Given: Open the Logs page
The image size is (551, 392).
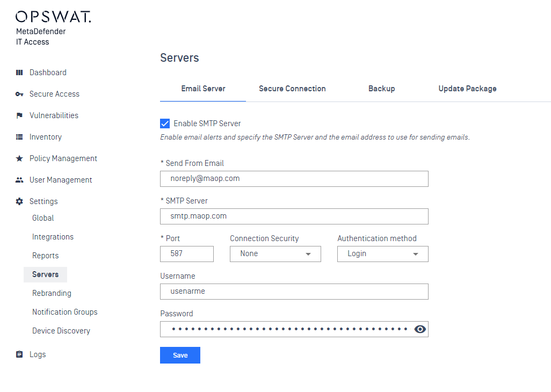Looking at the screenshot, I should (x=38, y=354).
